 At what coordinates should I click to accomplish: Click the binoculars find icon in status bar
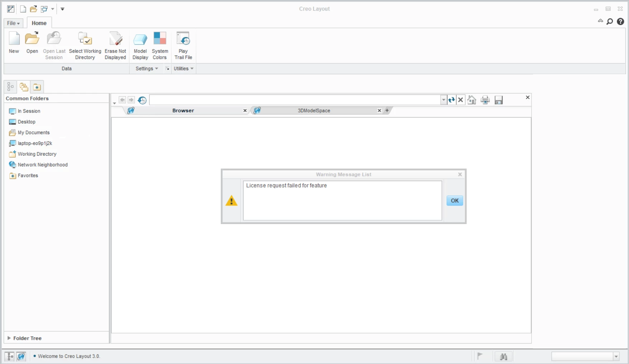coord(504,356)
